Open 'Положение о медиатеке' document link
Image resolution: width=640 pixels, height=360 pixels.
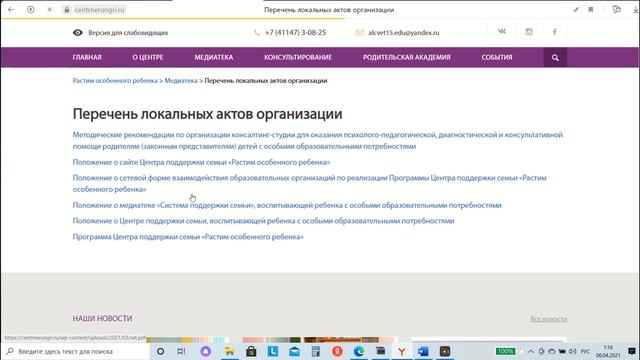pyautogui.click(x=287, y=205)
